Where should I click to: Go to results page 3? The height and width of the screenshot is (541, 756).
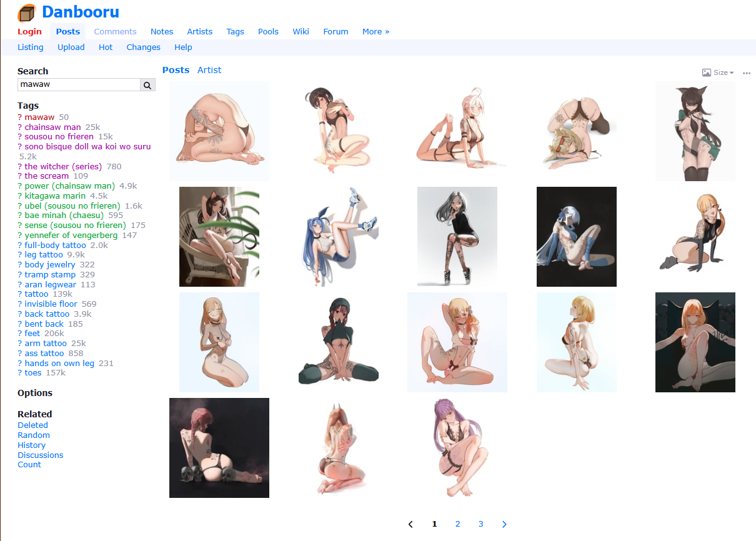(x=481, y=524)
